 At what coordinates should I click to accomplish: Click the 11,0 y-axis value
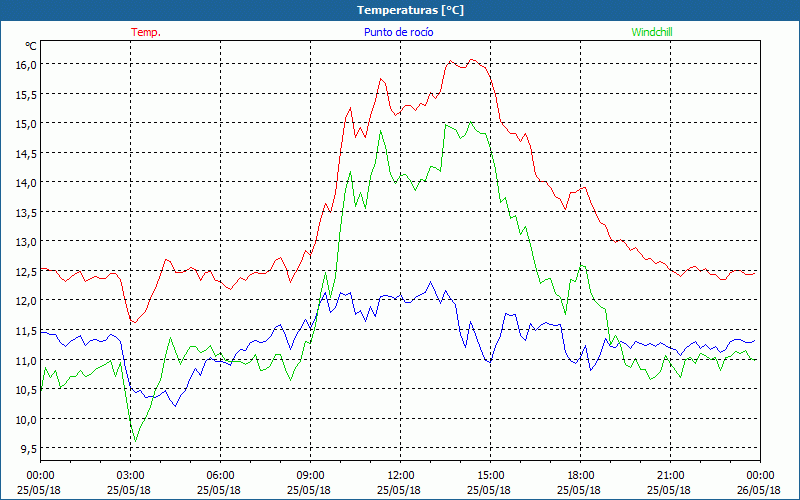(x=26, y=360)
